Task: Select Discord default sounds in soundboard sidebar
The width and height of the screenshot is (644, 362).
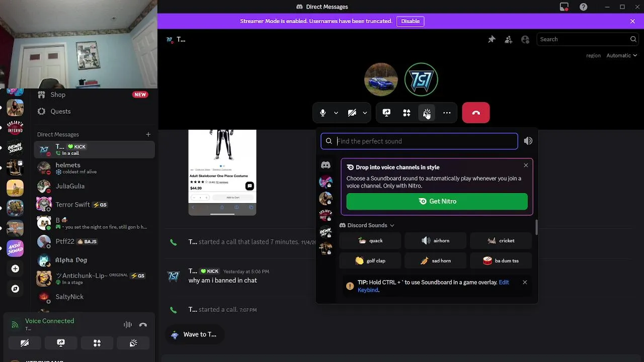Action: (326, 165)
